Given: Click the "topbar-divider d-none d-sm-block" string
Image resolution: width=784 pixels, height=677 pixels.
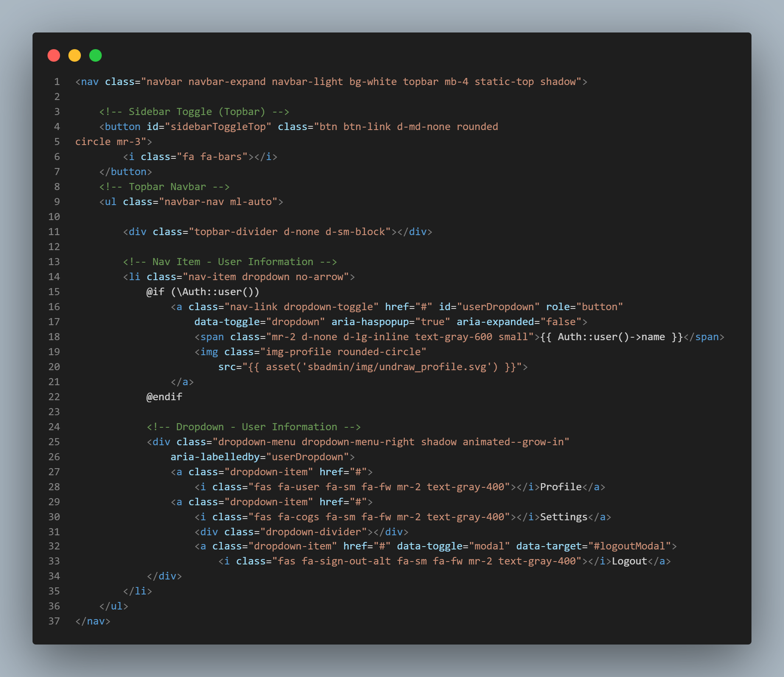Looking at the screenshot, I should pos(290,232).
